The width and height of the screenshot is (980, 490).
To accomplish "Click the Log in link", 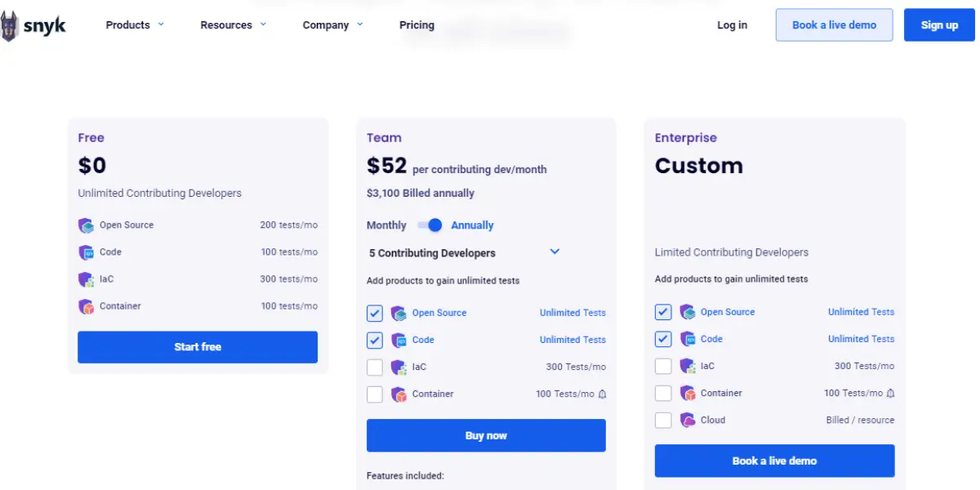I will (x=732, y=25).
